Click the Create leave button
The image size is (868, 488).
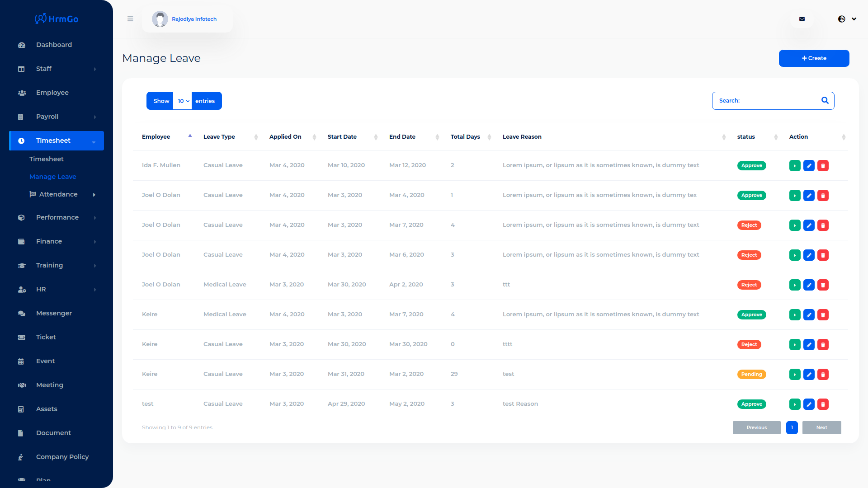click(x=814, y=58)
